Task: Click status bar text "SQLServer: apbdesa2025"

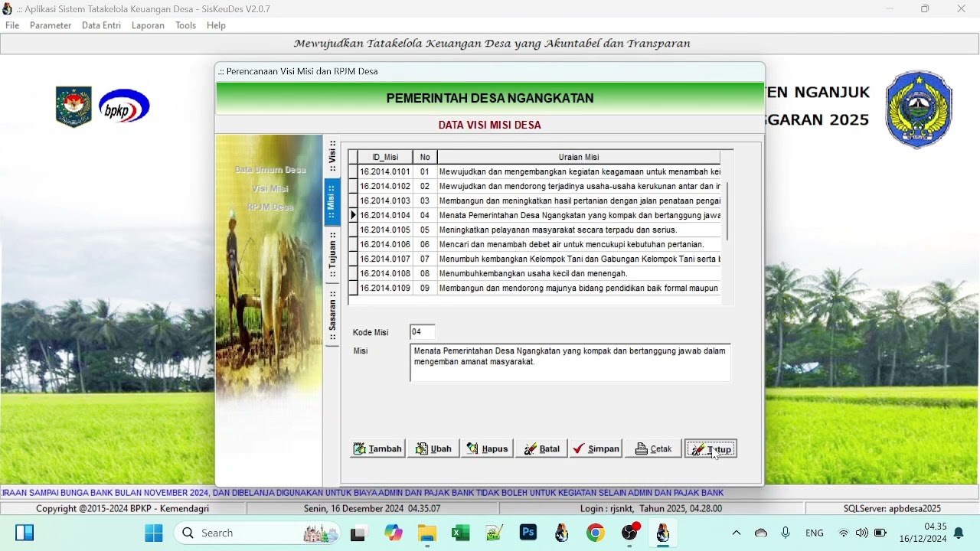Action: pos(892,509)
